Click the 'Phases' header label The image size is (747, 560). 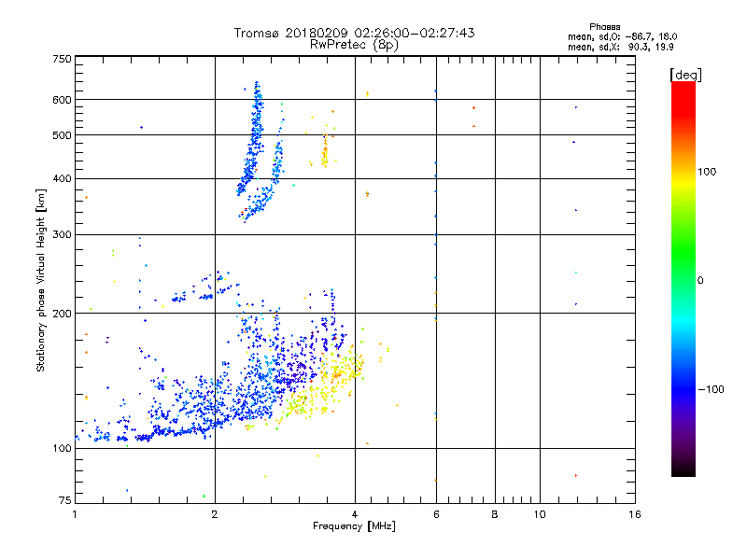[604, 27]
